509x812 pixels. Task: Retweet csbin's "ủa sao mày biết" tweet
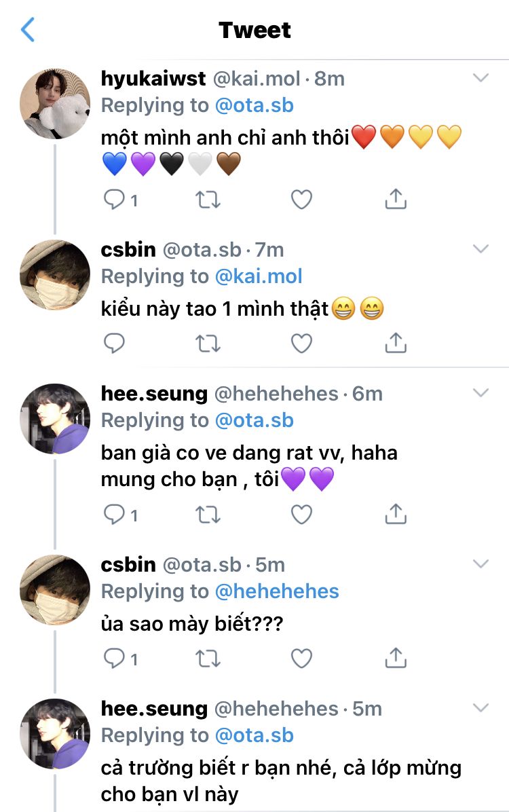[x=208, y=659]
